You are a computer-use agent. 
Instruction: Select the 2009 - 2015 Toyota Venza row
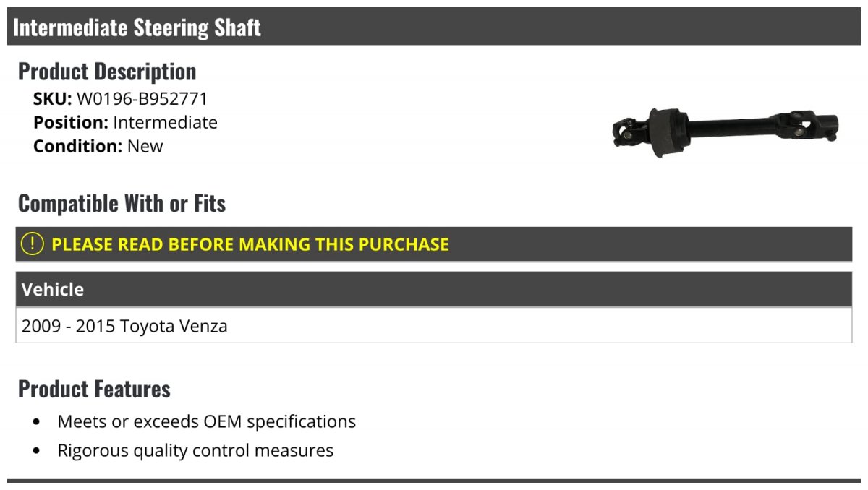pos(434,325)
